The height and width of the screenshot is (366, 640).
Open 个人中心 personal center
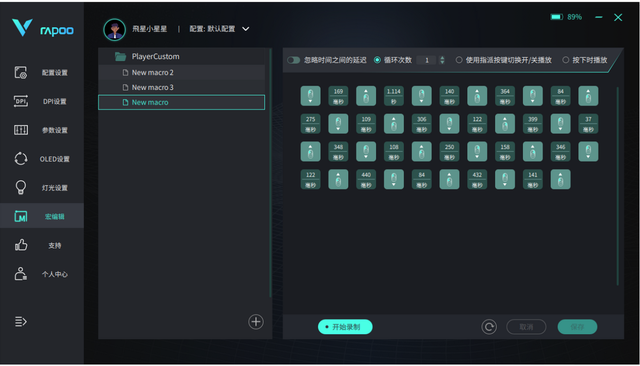pyautogui.click(x=42, y=274)
